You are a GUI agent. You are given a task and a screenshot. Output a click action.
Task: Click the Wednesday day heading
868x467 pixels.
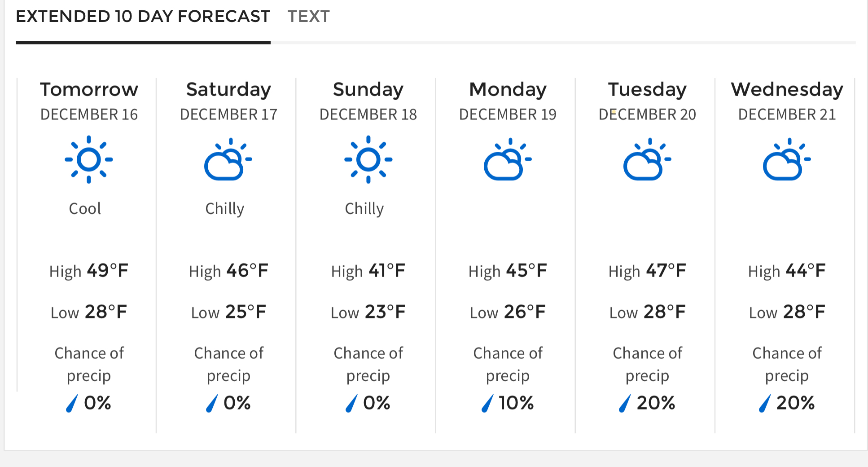pos(787,89)
